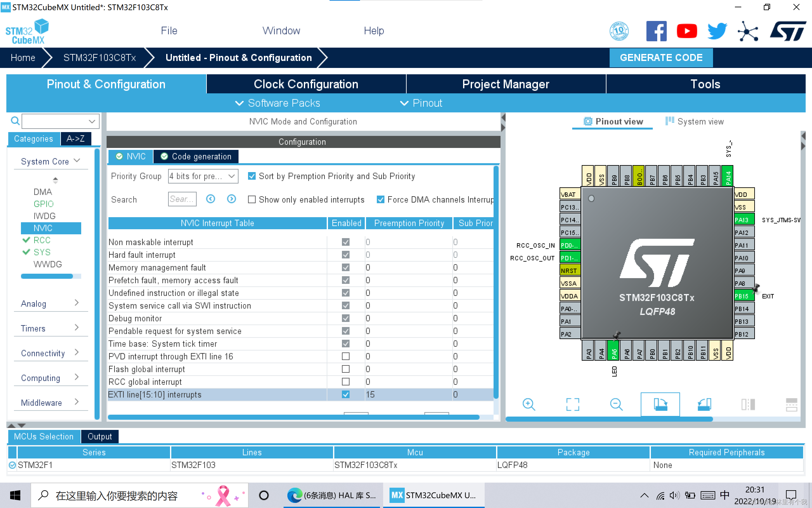Viewport: 812px width, 508px height.
Task: Toggle Sort by Premption Priority checkbox
Action: coord(252,176)
